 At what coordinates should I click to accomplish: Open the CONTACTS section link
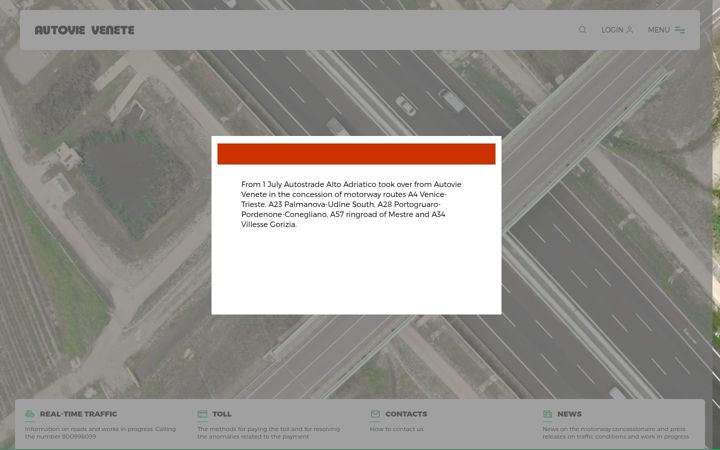(x=406, y=414)
